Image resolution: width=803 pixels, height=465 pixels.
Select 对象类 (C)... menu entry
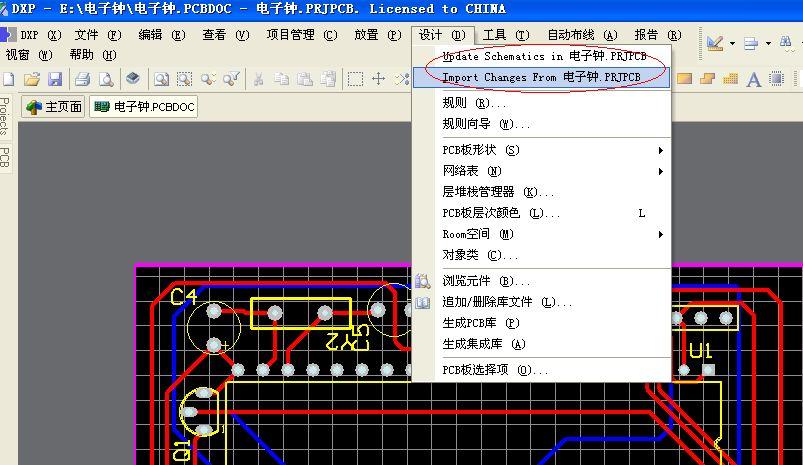click(x=541, y=255)
